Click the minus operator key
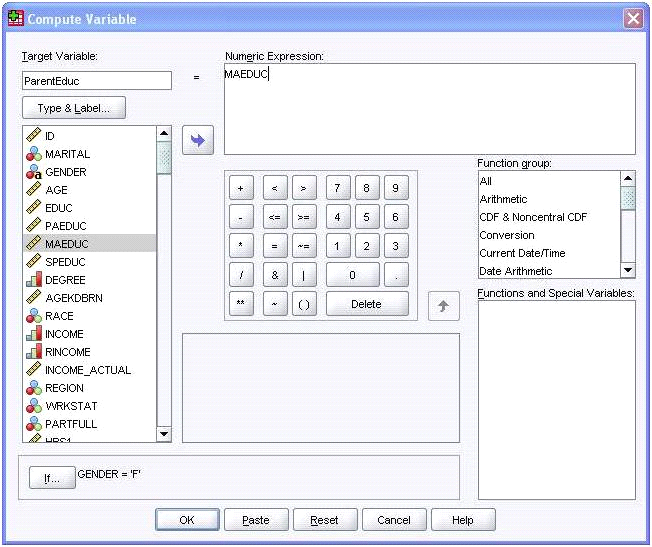652x547 pixels. (x=241, y=217)
